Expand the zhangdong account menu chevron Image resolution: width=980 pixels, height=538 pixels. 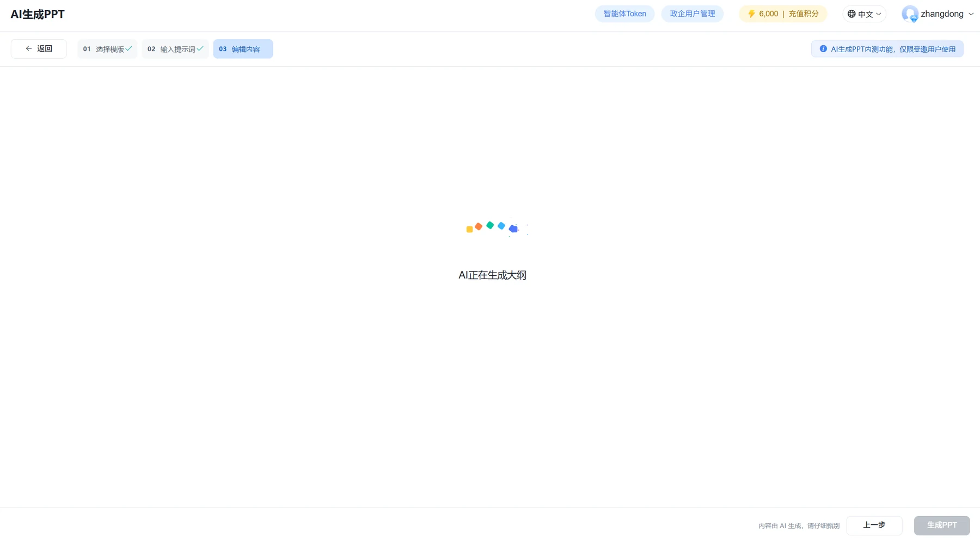(971, 14)
